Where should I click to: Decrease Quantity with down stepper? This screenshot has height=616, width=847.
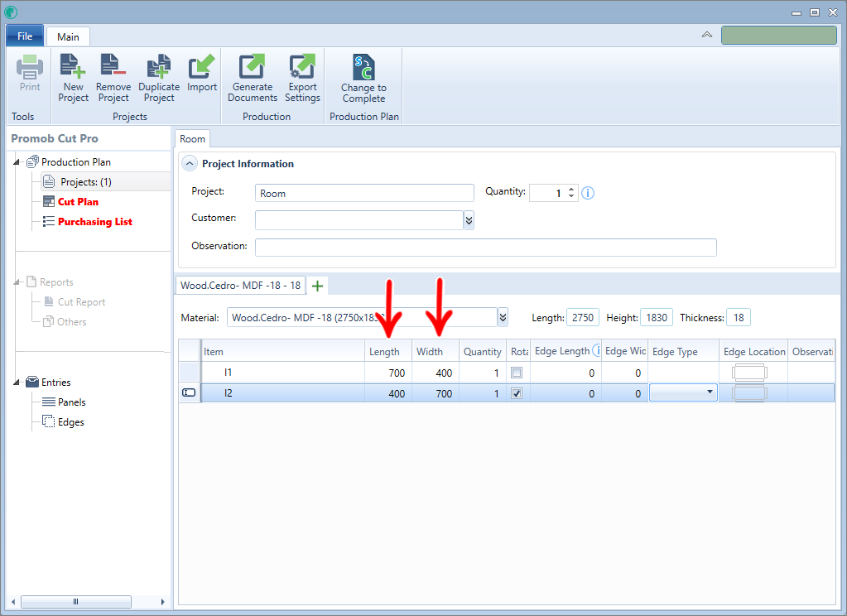point(571,197)
